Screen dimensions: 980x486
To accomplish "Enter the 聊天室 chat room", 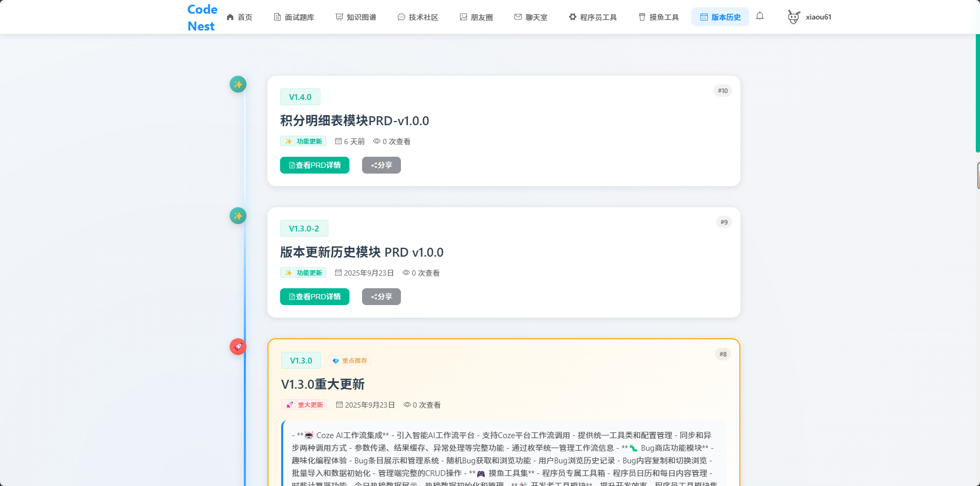I will pos(531,17).
